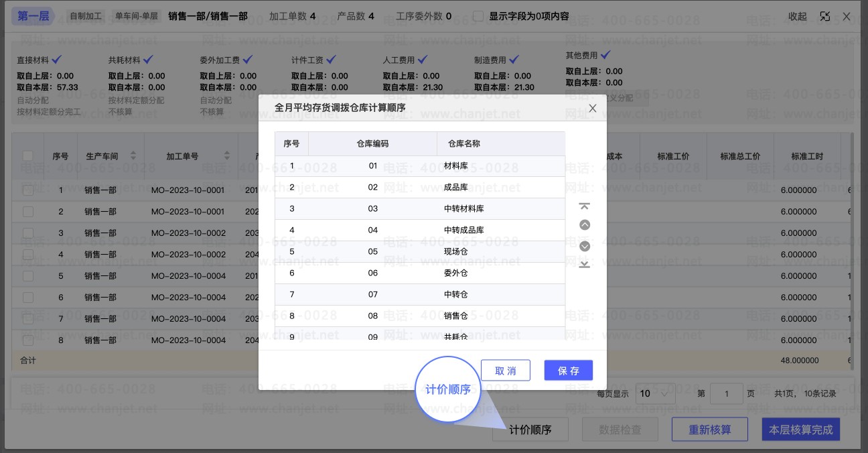868x453 pixels.
Task: Click the page number input field
Action: (x=726, y=393)
